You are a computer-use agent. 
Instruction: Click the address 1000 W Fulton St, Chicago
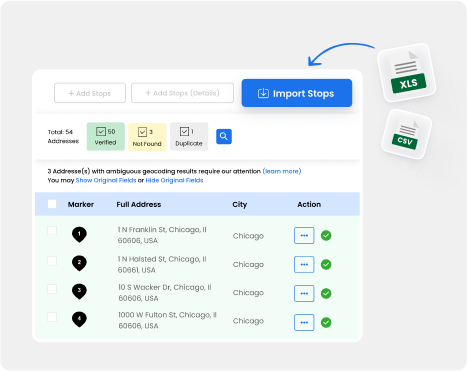(x=167, y=320)
